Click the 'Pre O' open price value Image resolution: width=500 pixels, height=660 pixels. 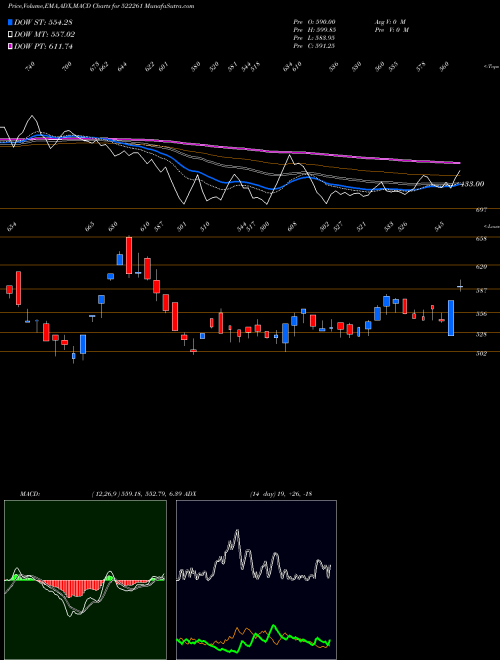pos(324,22)
